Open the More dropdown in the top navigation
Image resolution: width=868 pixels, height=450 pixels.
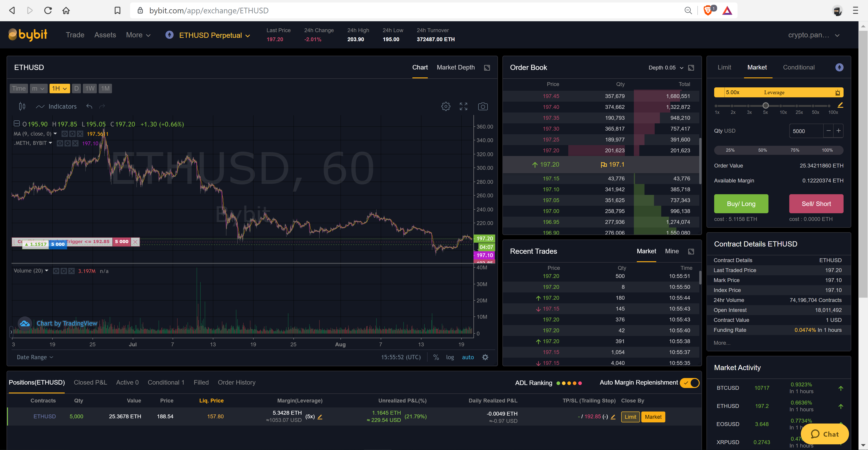pos(138,35)
